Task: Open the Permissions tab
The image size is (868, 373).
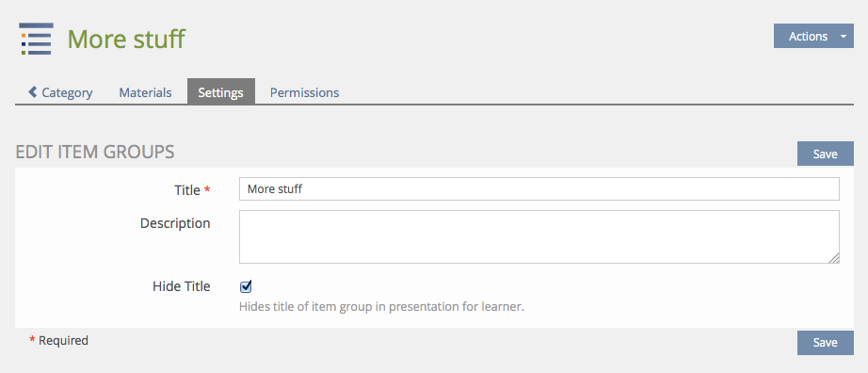Action: [304, 92]
